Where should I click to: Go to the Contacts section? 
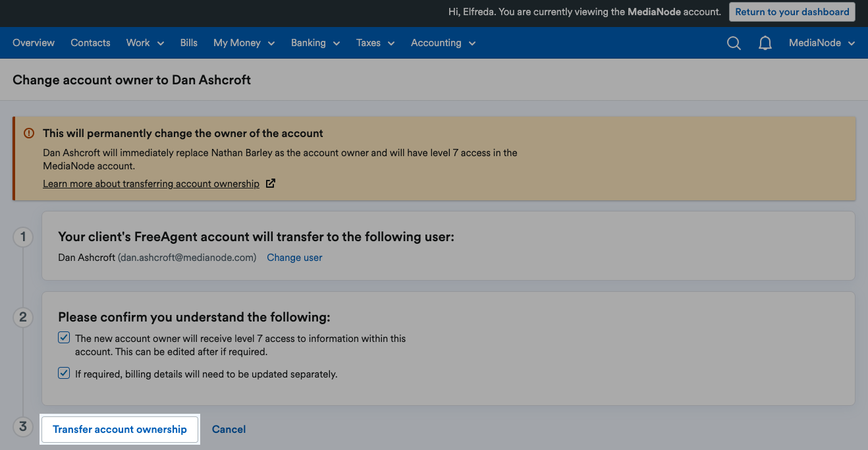(x=90, y=43)
